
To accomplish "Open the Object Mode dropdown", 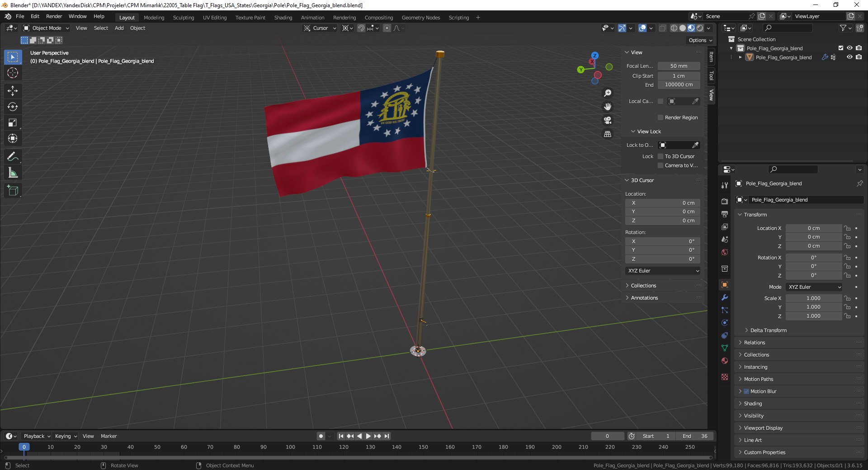I will [46, 28].
